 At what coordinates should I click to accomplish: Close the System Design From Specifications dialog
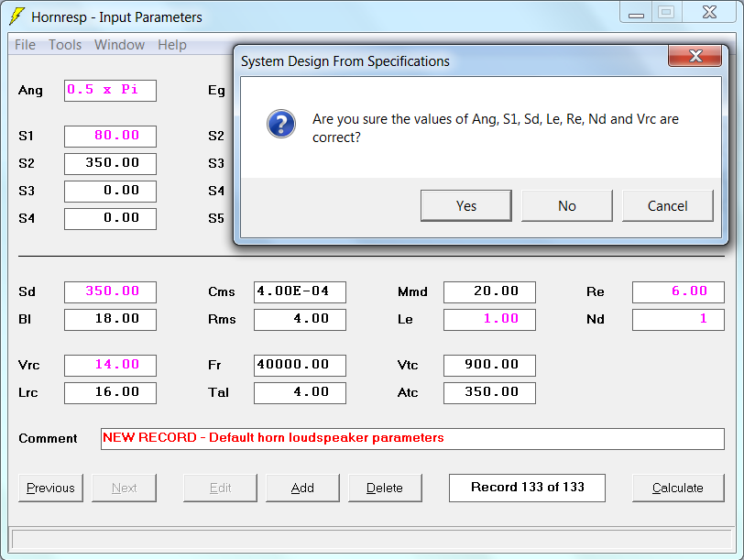click(695, 56)
